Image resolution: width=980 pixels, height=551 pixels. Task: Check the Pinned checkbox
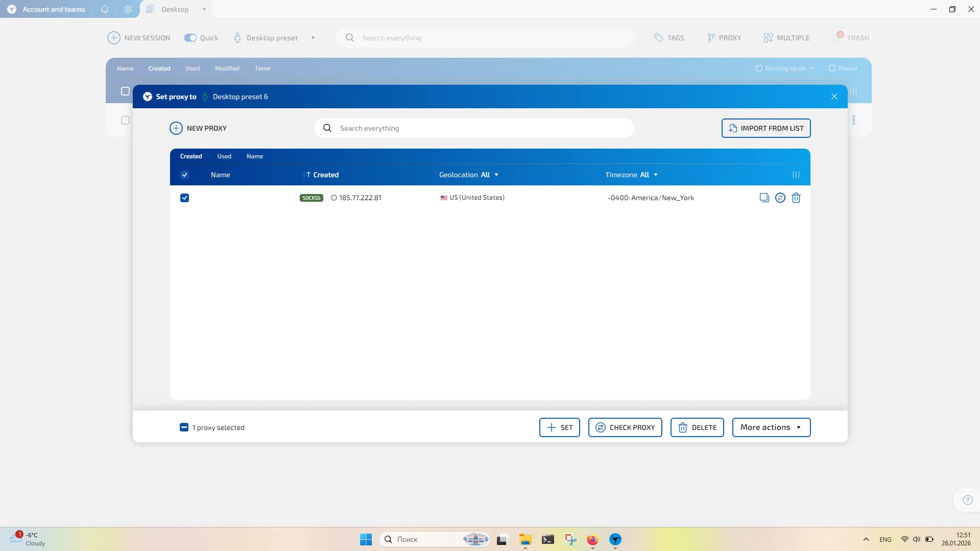[x=832, y=68]
